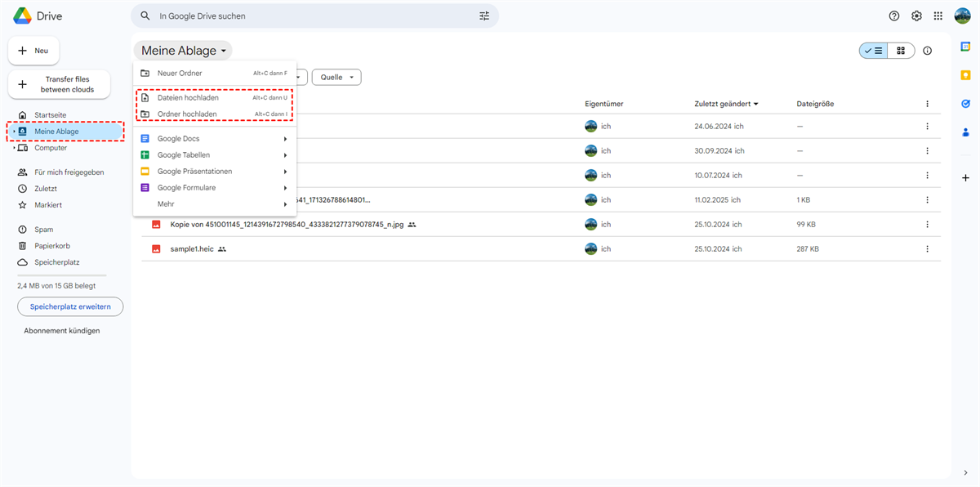Open more actions for Kopie von jpg row
This screenshot has width=980, height=487.
[927, 224]
